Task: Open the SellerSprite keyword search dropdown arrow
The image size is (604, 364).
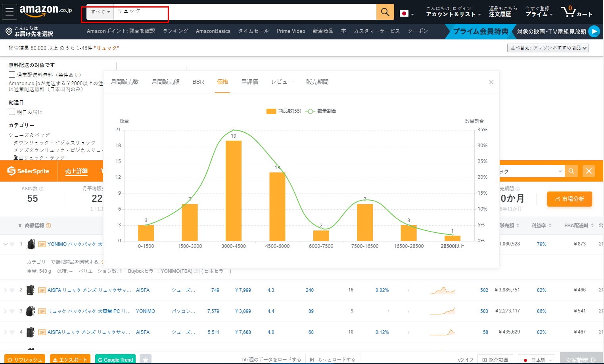Action: point(560,171)
